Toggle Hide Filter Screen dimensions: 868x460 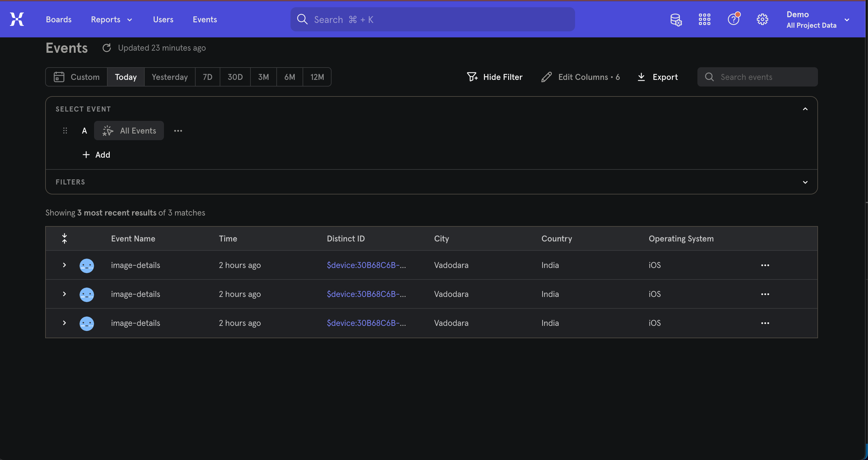(x=495, y=77)
